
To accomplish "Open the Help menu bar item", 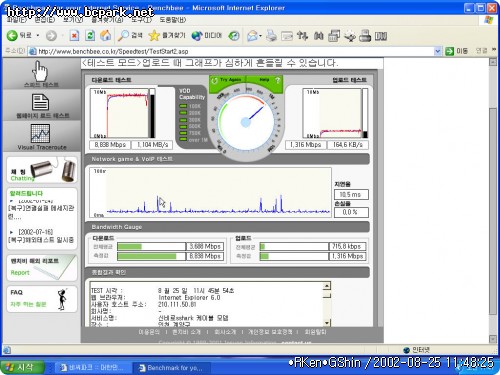I will pos(173,20).
